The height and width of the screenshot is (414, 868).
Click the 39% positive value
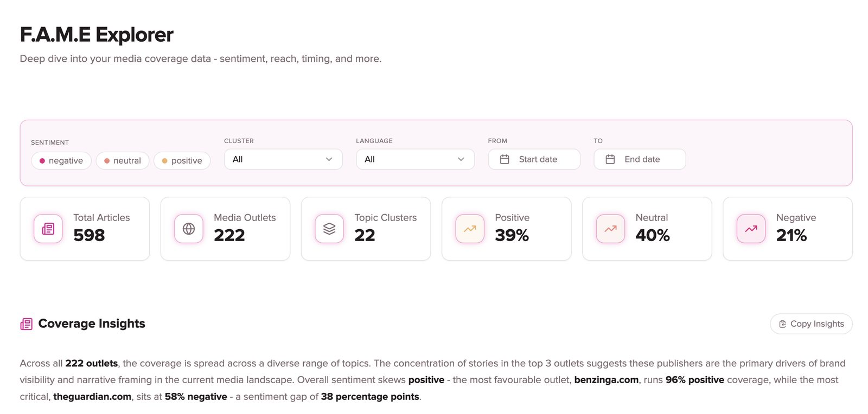point(512,235)
